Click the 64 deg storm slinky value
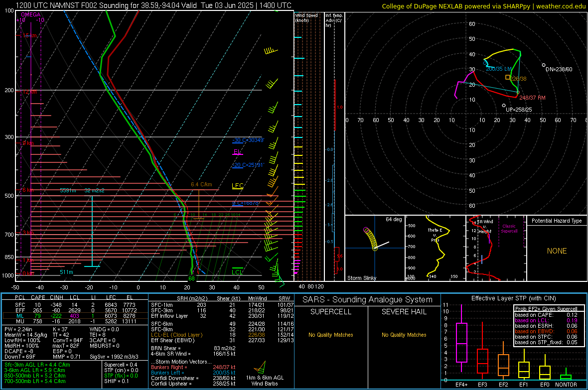This screenshot has width=588, height=390. (394, 219)
